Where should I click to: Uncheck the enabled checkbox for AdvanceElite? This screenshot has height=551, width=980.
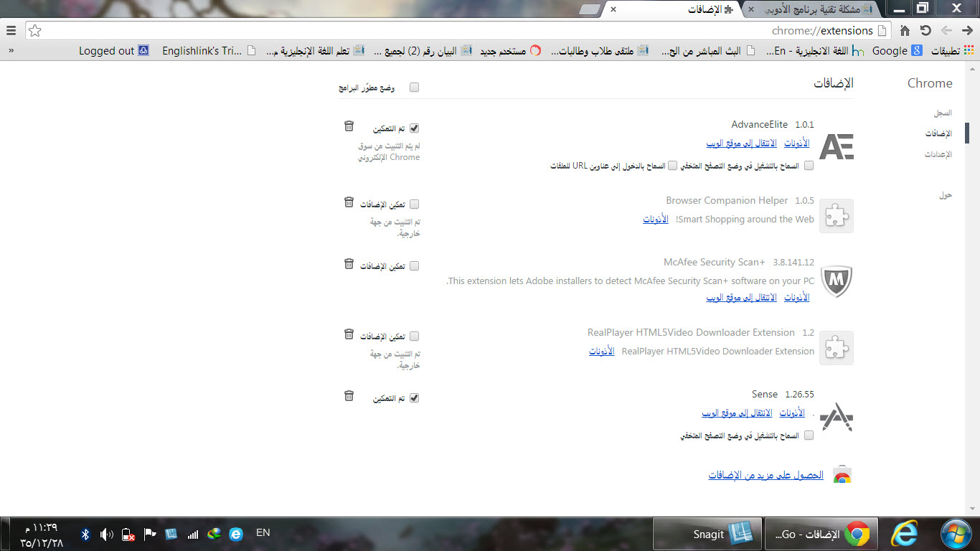coord(414,128)
